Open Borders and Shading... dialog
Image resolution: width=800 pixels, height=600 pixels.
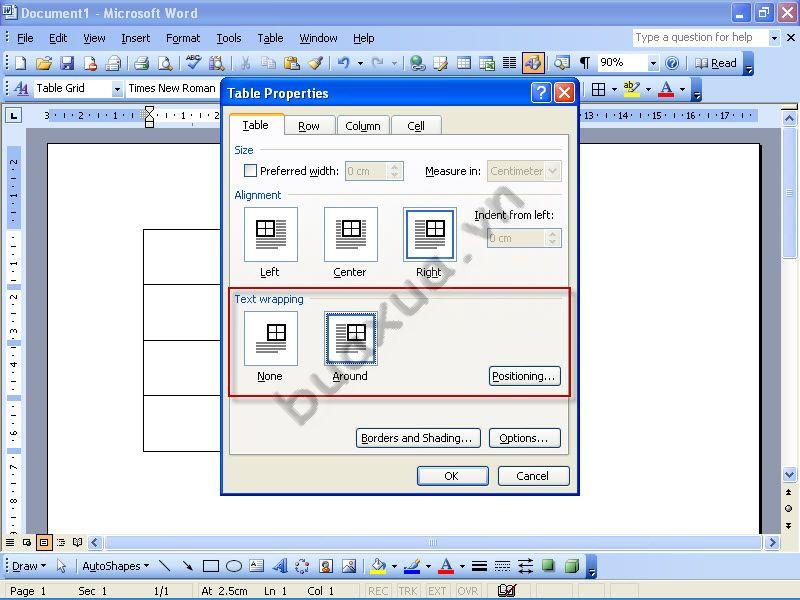pos(418,438)
